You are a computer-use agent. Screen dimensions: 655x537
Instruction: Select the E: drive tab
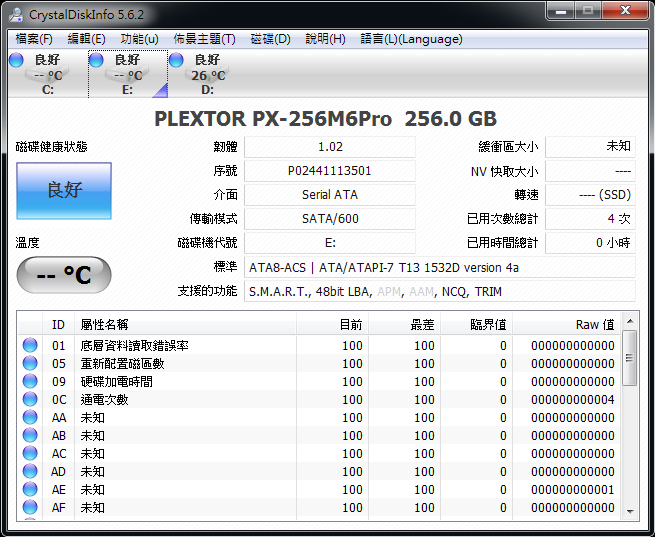pos(127,74)
